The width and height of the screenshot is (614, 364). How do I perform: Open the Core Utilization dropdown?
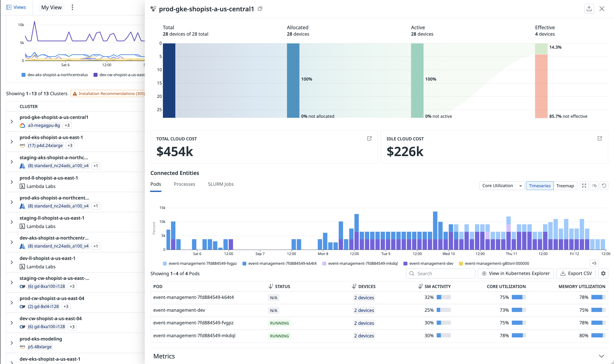pos(502,186)
